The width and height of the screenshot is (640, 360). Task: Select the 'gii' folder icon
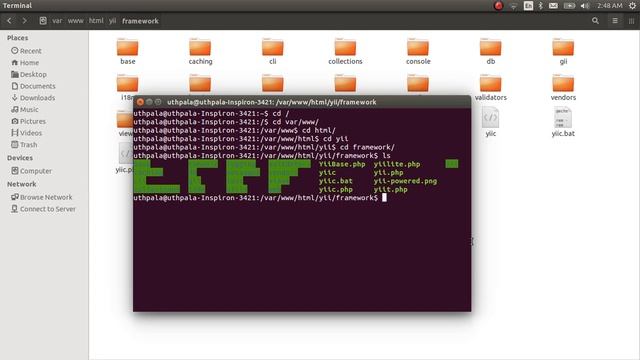[563, 47]
